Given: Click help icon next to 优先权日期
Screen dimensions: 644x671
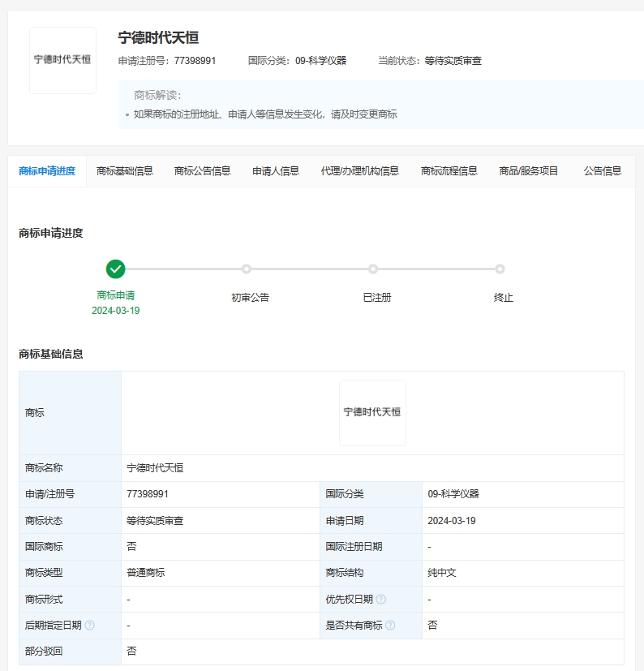Looking at the screenshot, I should point(381,599).
